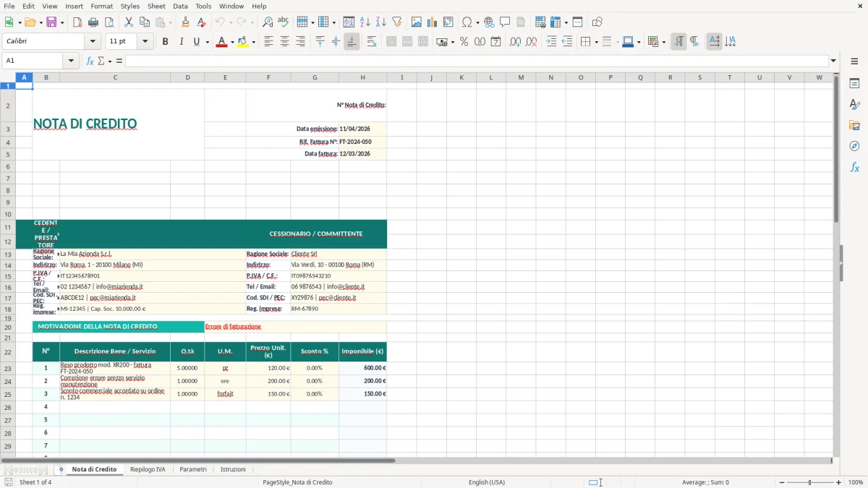The height and width of the screenshot is (488, 868).
Task: Click the Sort dialog icon
Action: (349, 22)
